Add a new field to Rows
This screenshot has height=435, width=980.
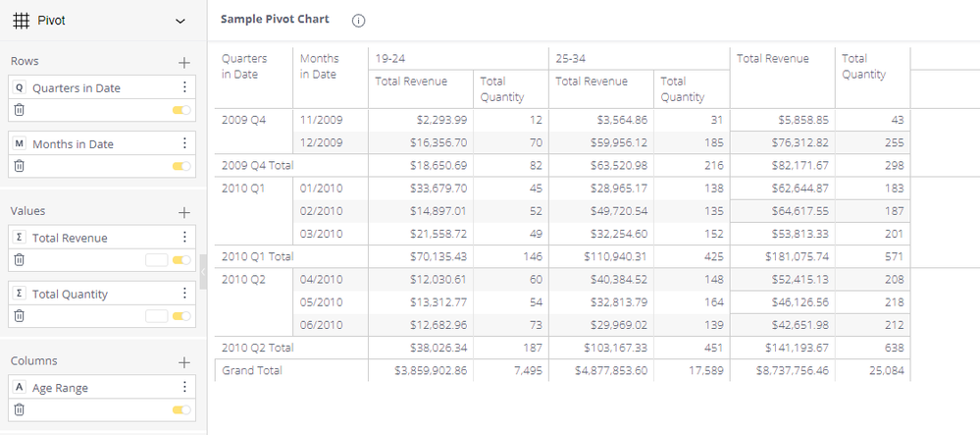tap(183, 62)
